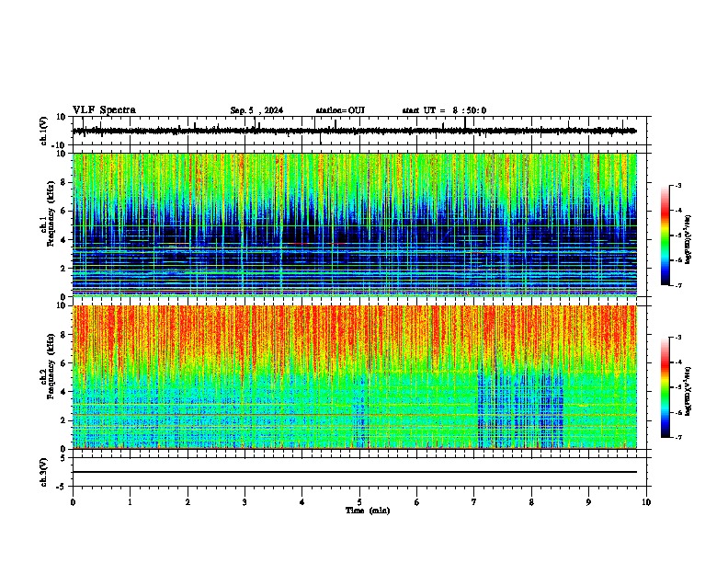728x563 pixels.
Task: Click the ch.2 spectrogram color scale bar
Action: click(665, 387)
